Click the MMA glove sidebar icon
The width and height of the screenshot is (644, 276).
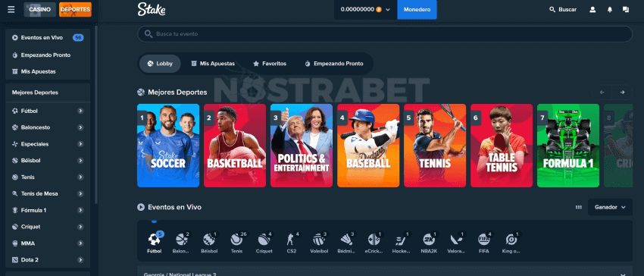point(15,243)
